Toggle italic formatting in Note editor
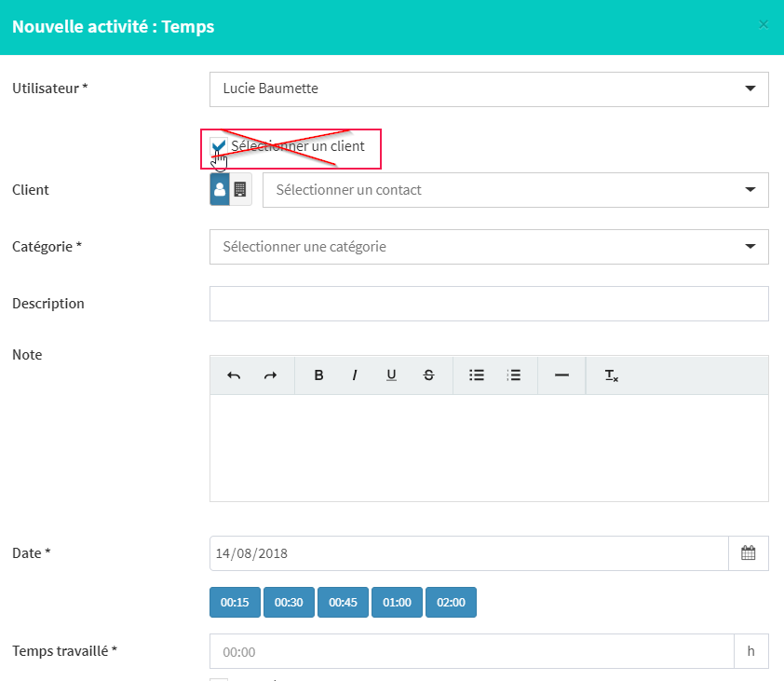 (355, 375)
